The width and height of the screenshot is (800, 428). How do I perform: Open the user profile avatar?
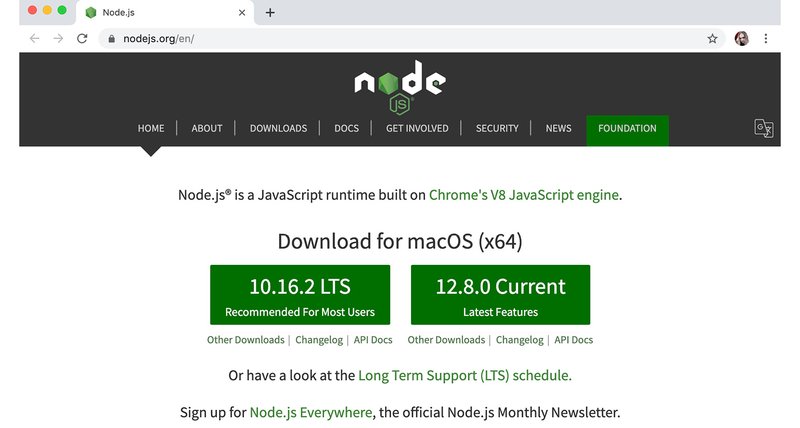(741, 38)
